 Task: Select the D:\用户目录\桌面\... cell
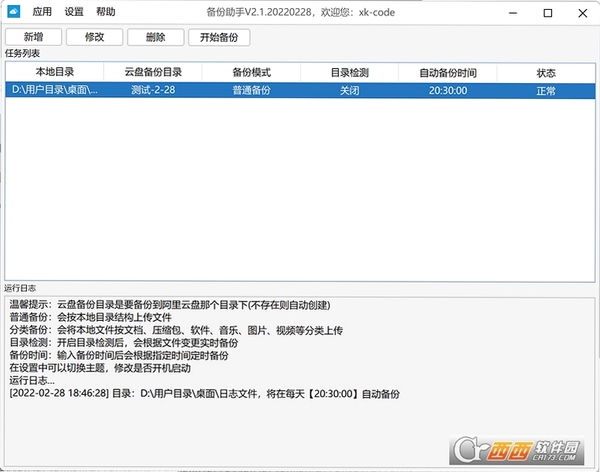tap(54, 90)
